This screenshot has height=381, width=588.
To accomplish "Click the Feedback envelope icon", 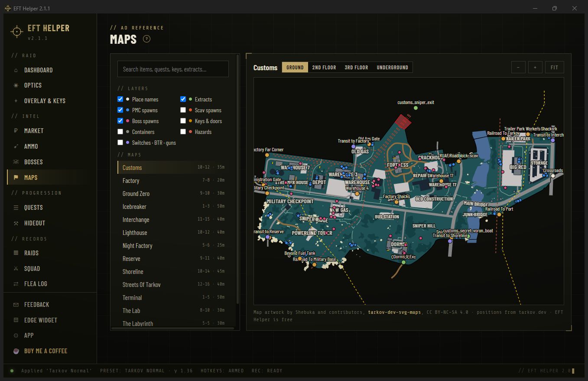I will coord(16,305).
